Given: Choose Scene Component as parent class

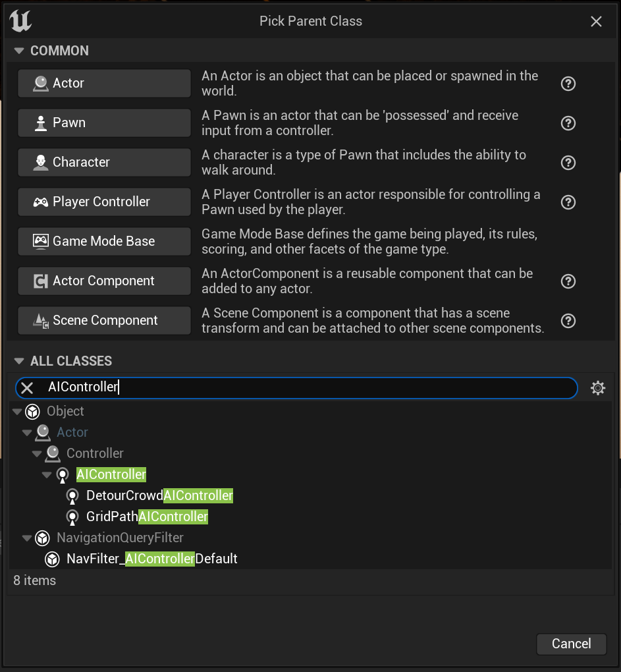Looking at the screenshot, I should [x=104, y=320].
